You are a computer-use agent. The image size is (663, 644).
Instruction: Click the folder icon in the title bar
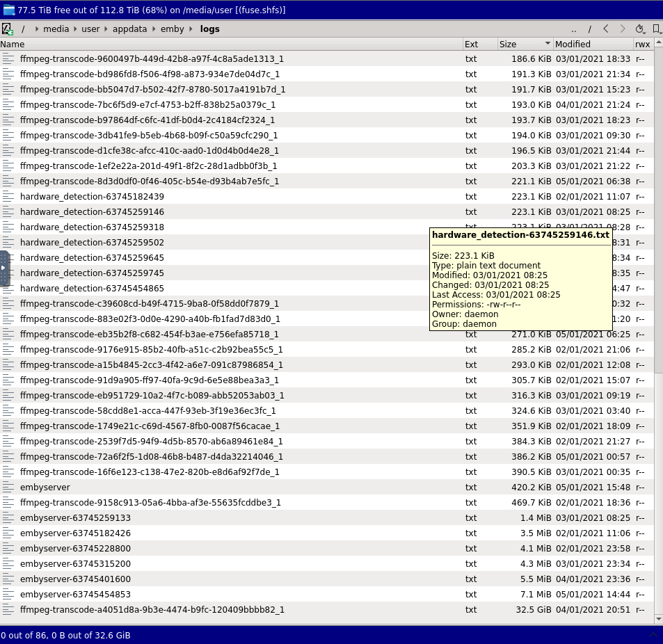(x=8, y=10)
